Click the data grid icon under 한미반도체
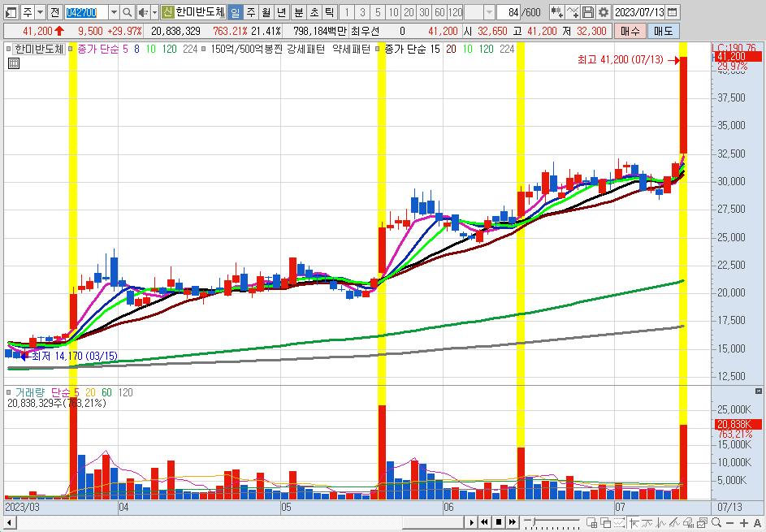Image resolution: width=766 pixels, height=532 pixels. (x=14, y=63)
